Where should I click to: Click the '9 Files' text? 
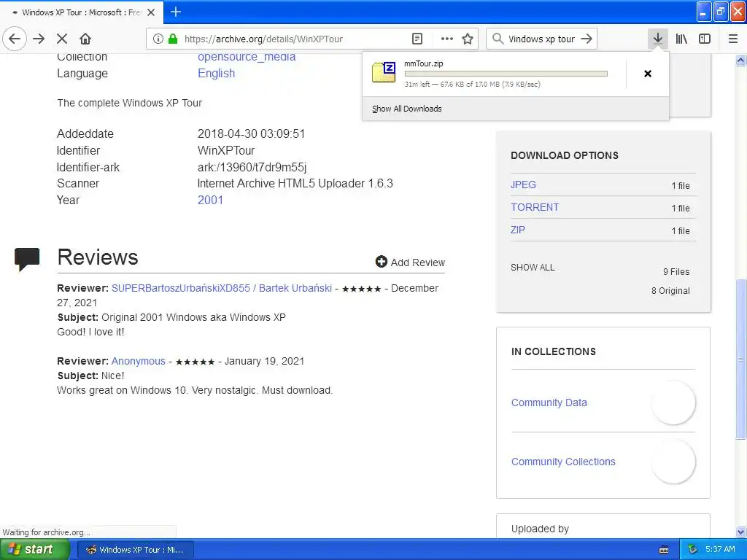[x=676, y=272]
